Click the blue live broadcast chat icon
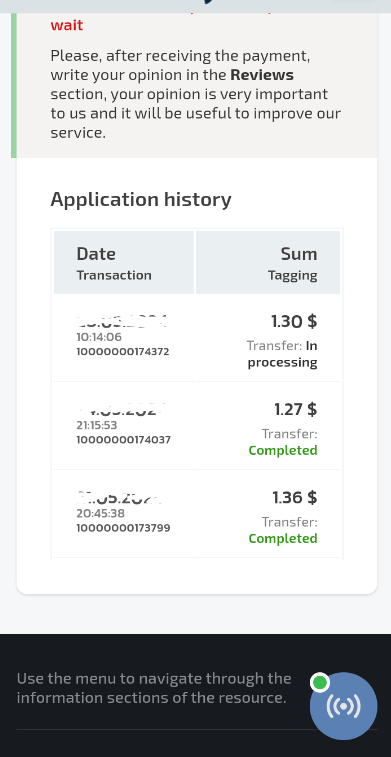This screenshot has width=391, height=757. [343, 706]
